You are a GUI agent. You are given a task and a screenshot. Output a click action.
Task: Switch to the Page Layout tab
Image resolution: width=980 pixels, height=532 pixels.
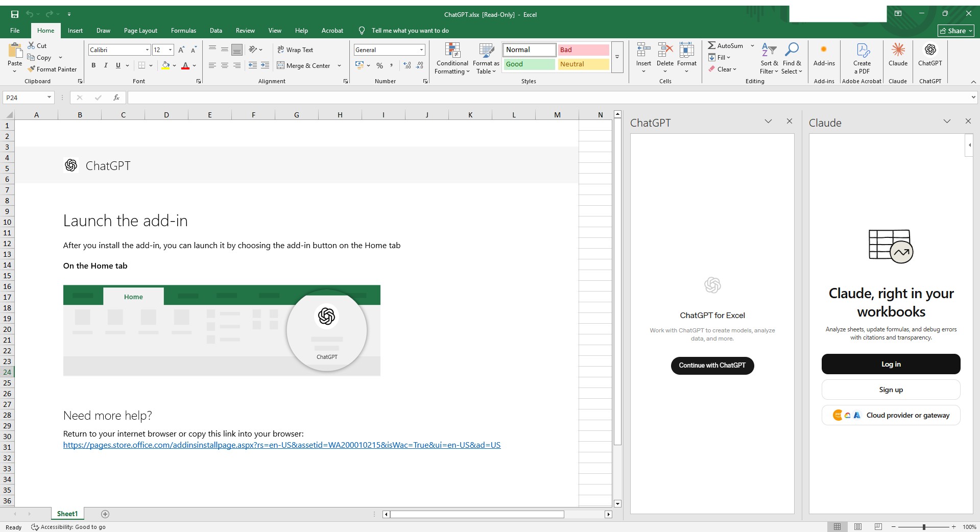point(140,31)
